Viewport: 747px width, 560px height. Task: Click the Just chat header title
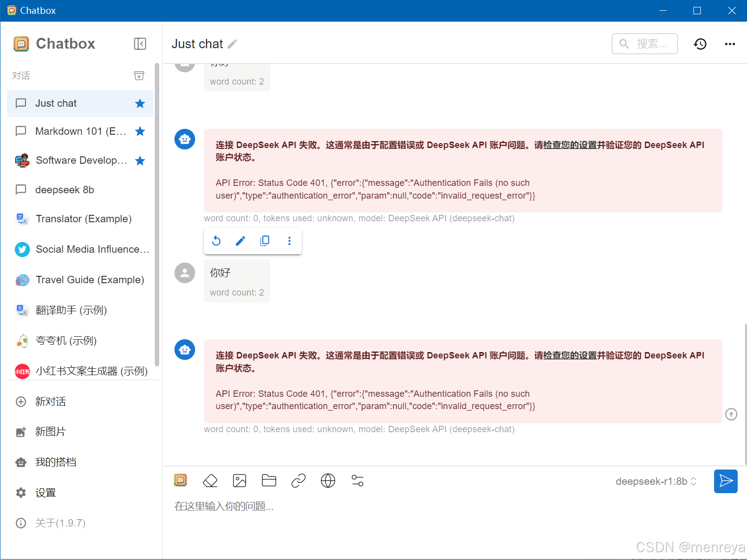coord(197,44)
